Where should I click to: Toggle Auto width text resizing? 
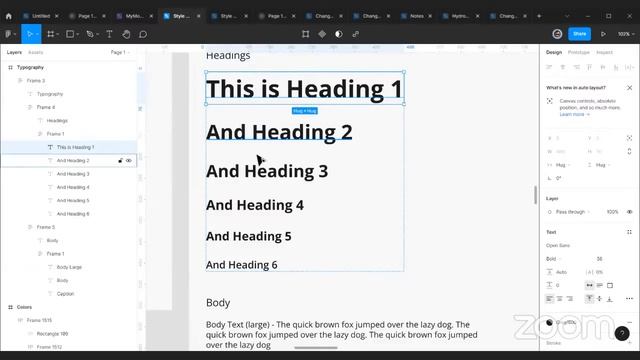pos(589,285)
